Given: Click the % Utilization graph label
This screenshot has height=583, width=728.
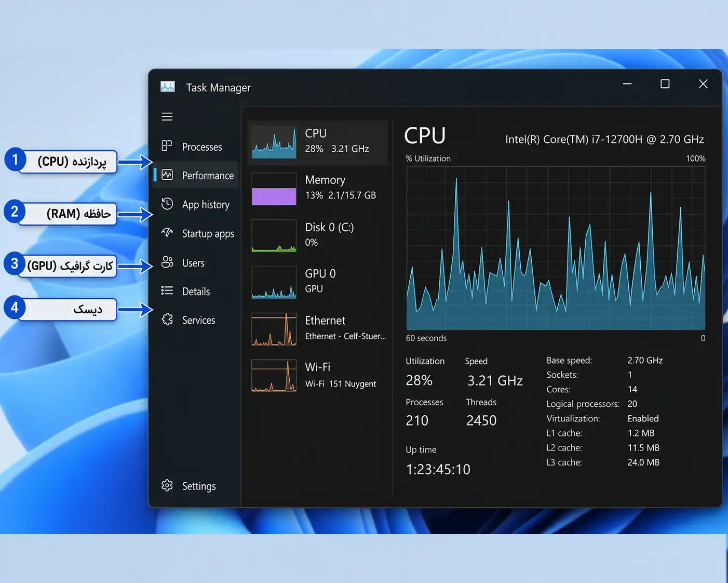Looking at the screenshot, I should coord(428,158).
